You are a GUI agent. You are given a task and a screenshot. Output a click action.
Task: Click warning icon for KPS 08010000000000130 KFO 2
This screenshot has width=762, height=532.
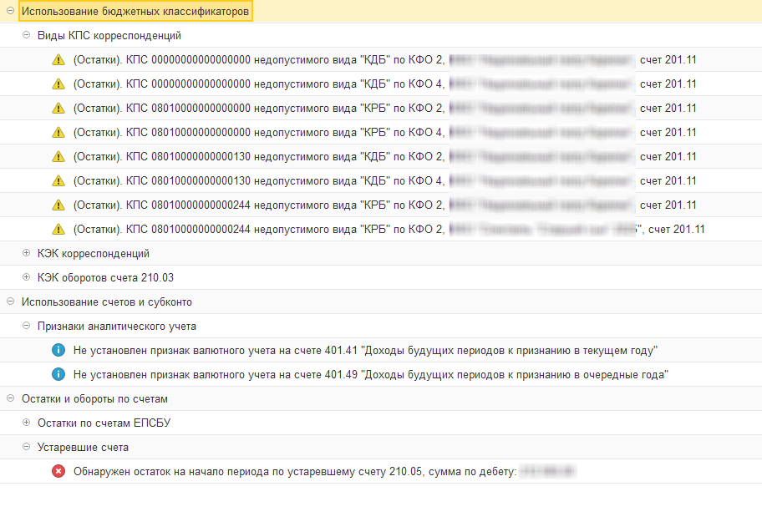coord(58,157)
